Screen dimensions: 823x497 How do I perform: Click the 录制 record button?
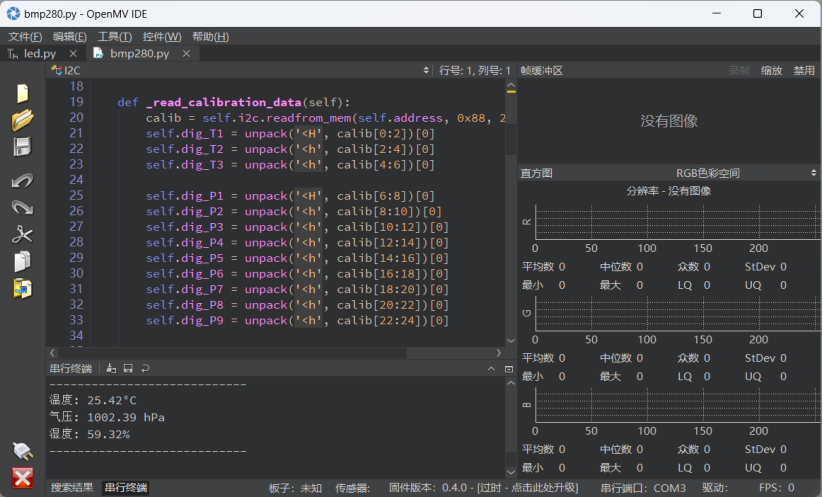tap(739, 70)
